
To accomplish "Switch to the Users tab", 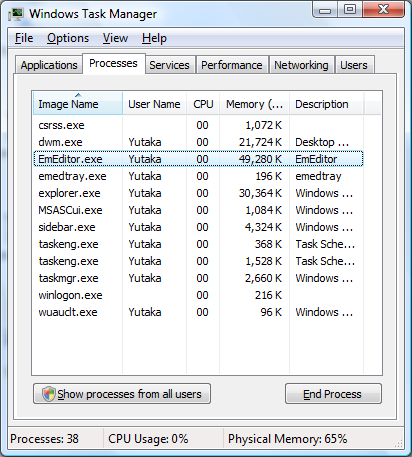I will 354,65.
